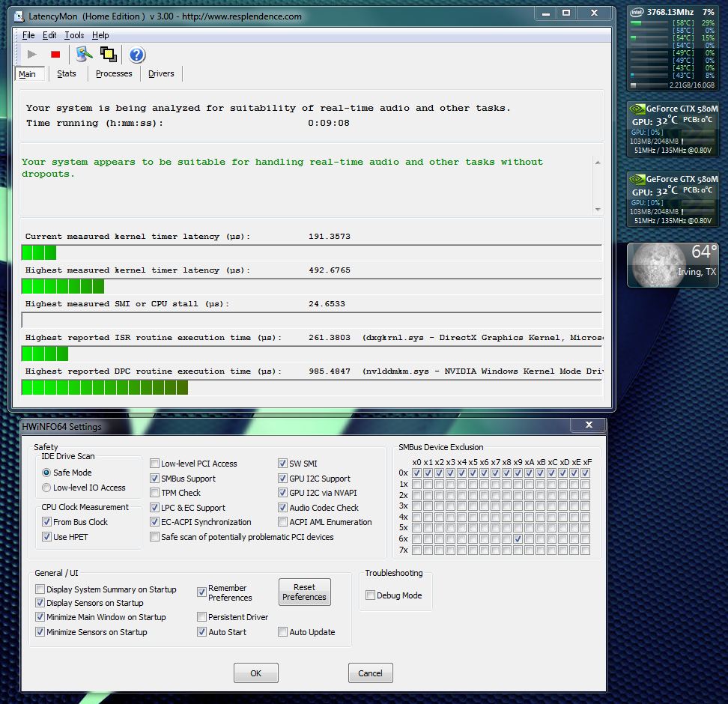Open the Edit menu in LatencyMon
The height and width of the screenshot is (704, 728).
49,35
